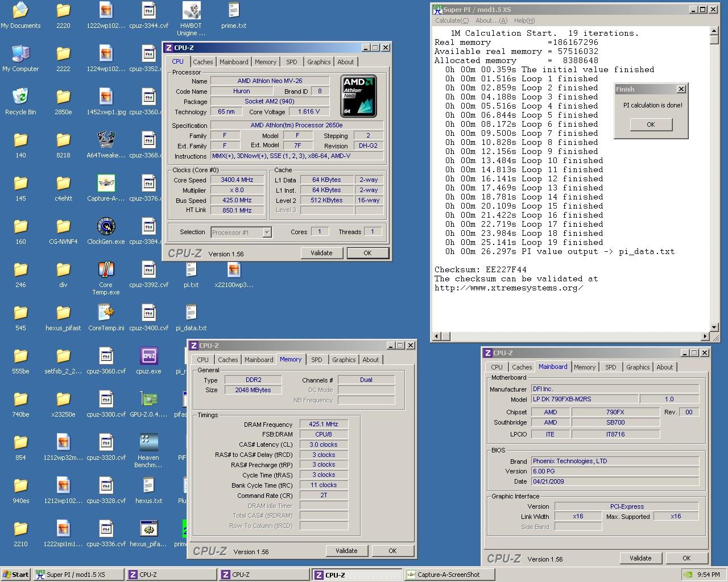Open the c4ehtt desktop folder
728x582 pixels.
pos(63,188)
